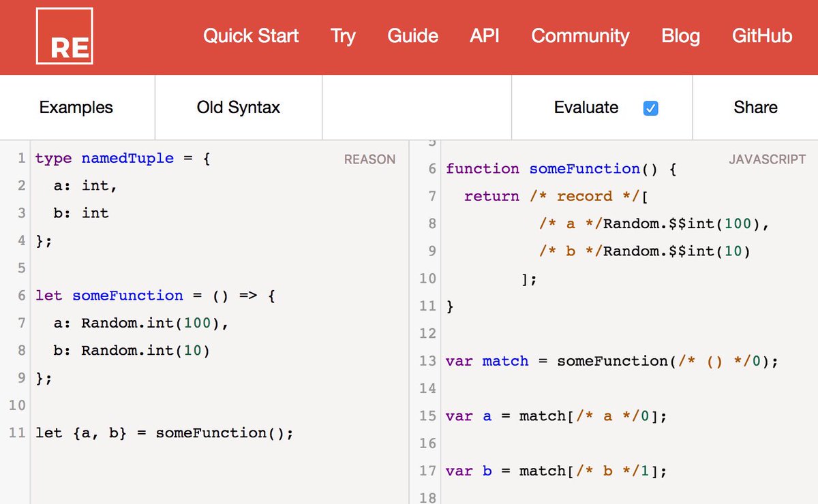Click the 'return /* record */[' line
The image size is (818, 504).
pos(556,196)
